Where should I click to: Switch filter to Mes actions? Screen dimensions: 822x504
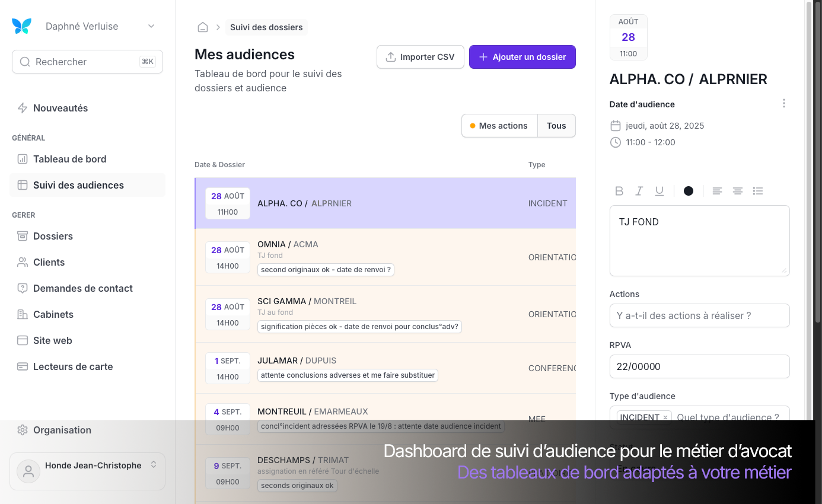point(499,126)
